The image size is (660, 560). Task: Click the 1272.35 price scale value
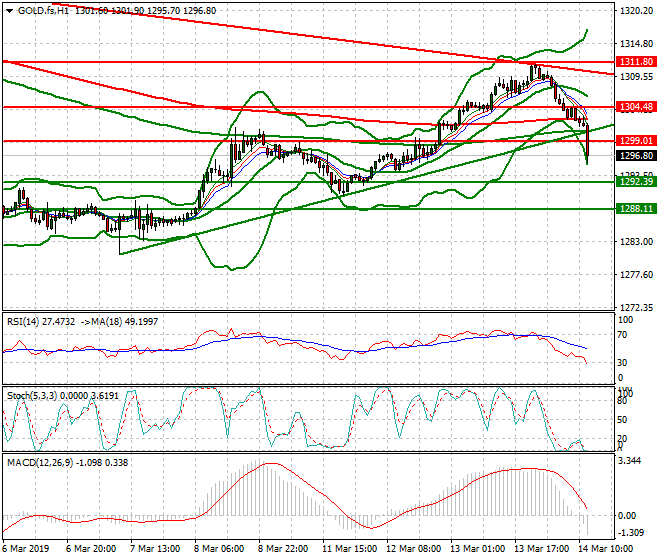click(636, 308)
